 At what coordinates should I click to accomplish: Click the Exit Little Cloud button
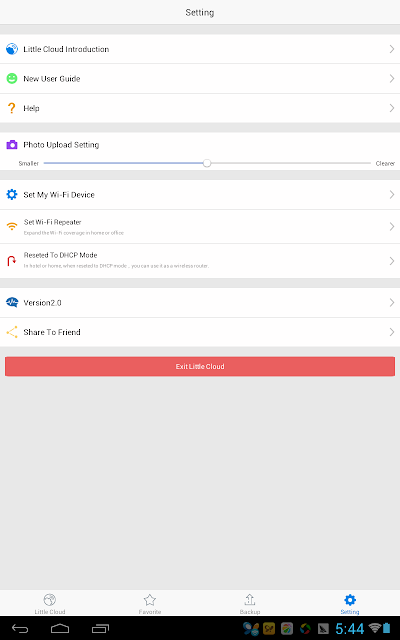click(x=200, y=367)
